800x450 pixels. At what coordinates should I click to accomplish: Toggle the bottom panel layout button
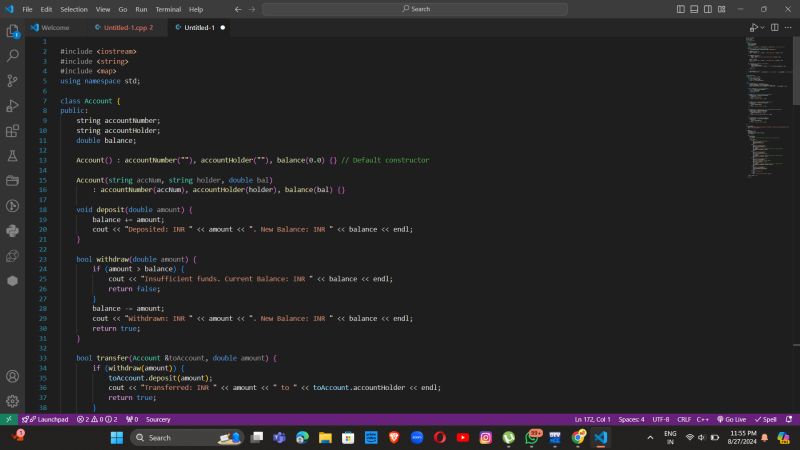click(x=693, y=9)
